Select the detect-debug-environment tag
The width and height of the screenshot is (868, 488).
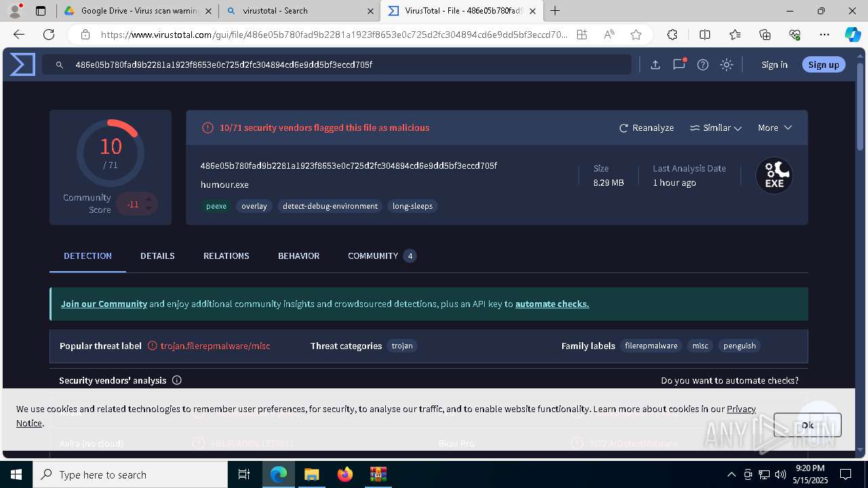pyautogui.click(x=330, y=206)
